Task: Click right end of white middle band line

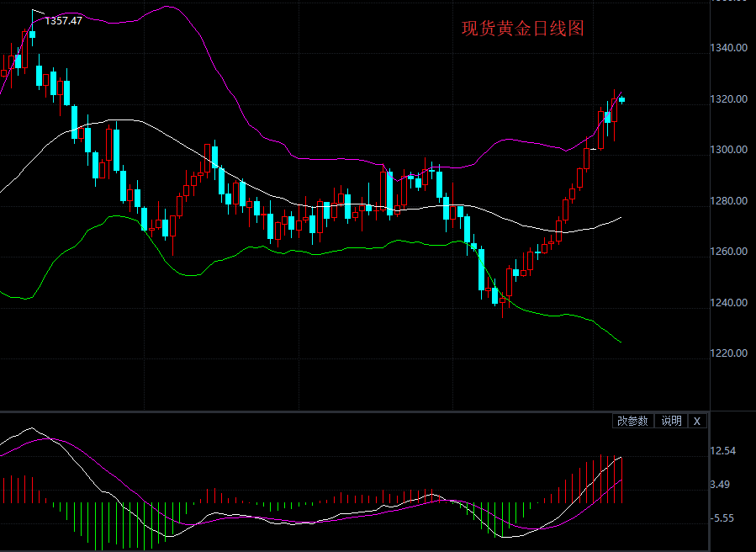Action: coord(621,218)
